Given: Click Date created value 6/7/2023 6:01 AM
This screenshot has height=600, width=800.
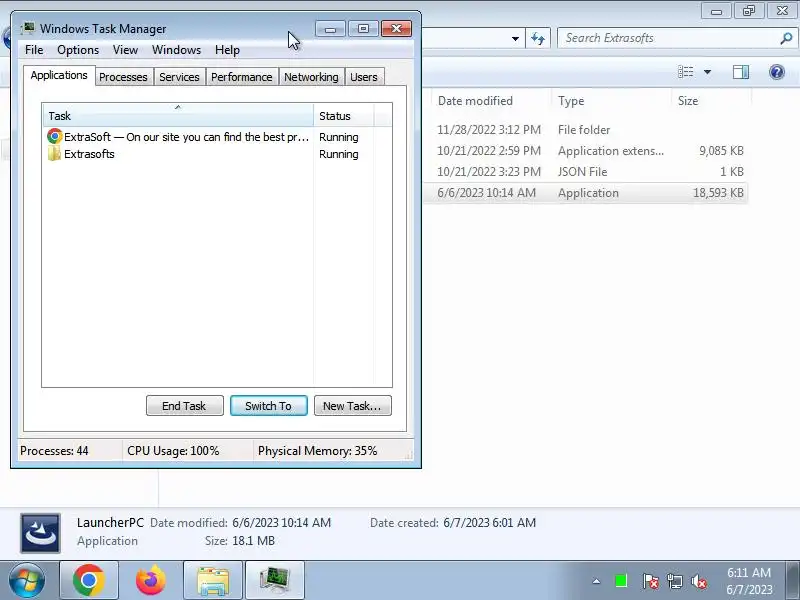Looking at the screenshot, I should (x=489, y=522).
